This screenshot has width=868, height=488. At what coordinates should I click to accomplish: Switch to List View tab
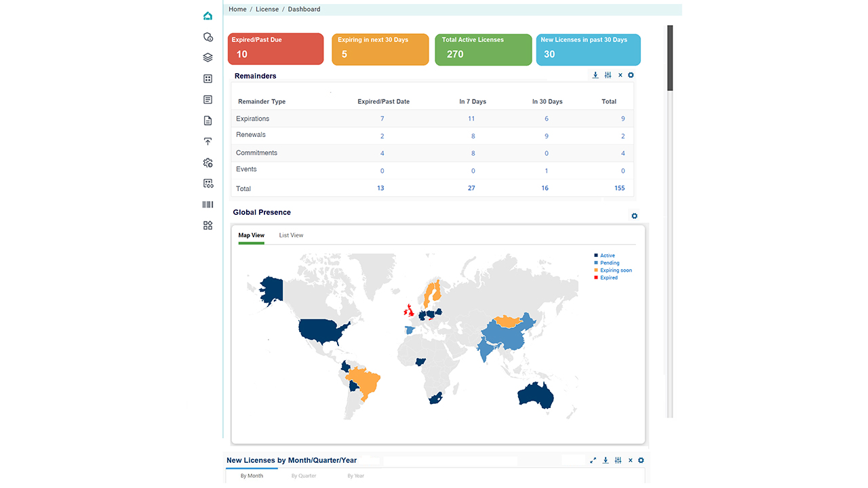(x=291, y=235)
